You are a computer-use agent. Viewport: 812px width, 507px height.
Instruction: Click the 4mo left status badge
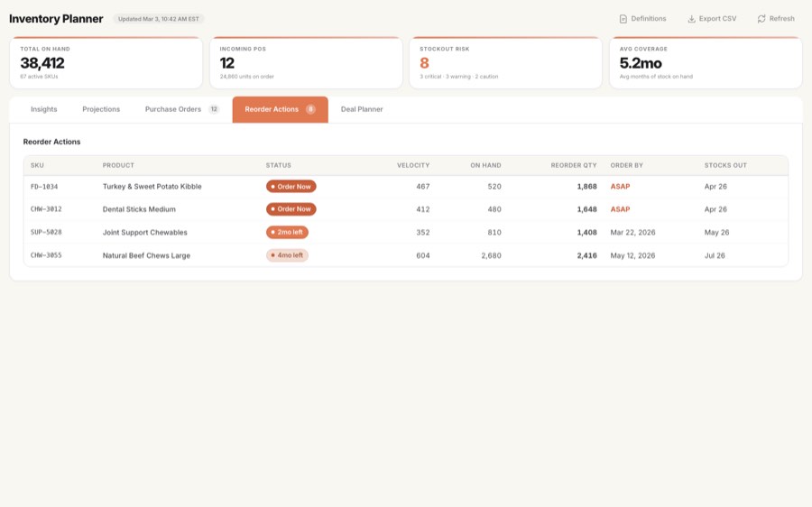(288, 255)
